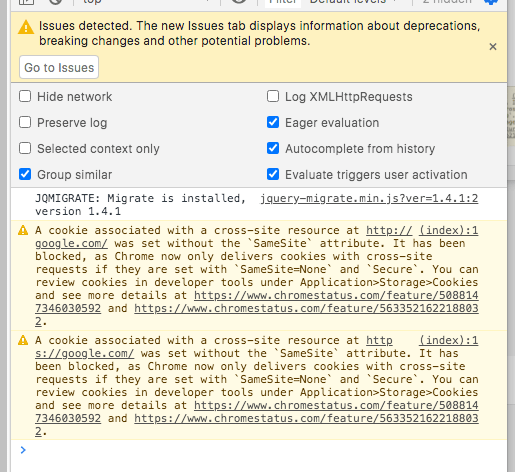Image resolution: width=515 pixels, height=472 pixels.
Task: Click the warning icon of second cookie message
Action: pos(23,340)
